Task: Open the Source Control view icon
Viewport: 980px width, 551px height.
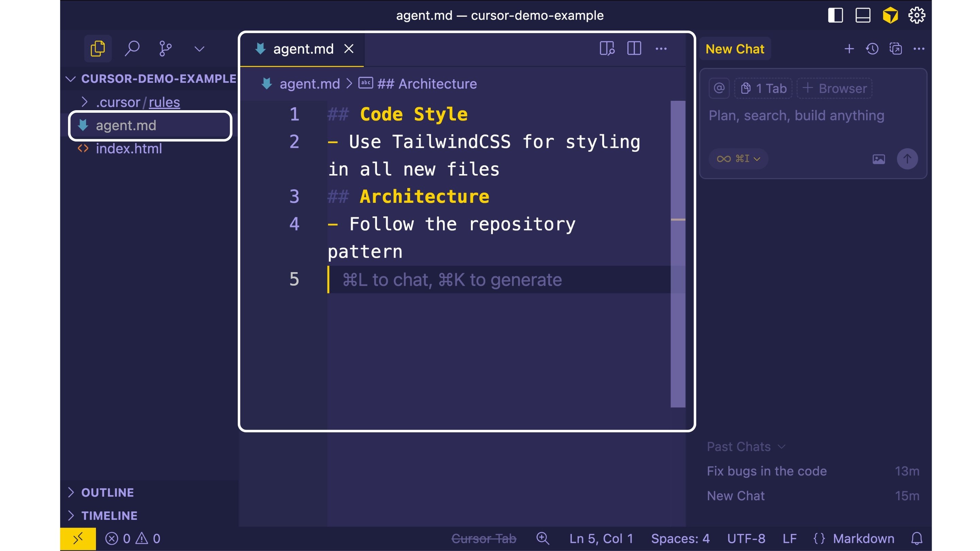Action: click(x=165, y=49)
